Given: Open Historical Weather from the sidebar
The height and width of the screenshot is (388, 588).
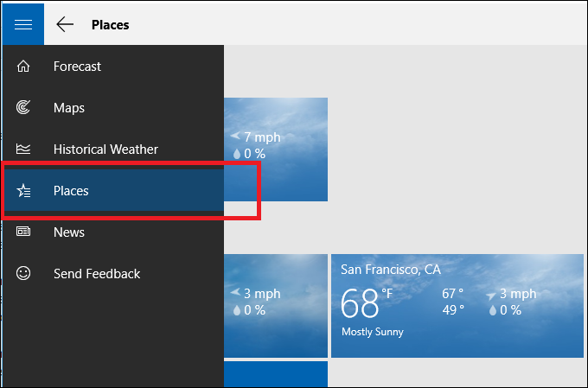Looking at the screenshot, I should point(105,149).
